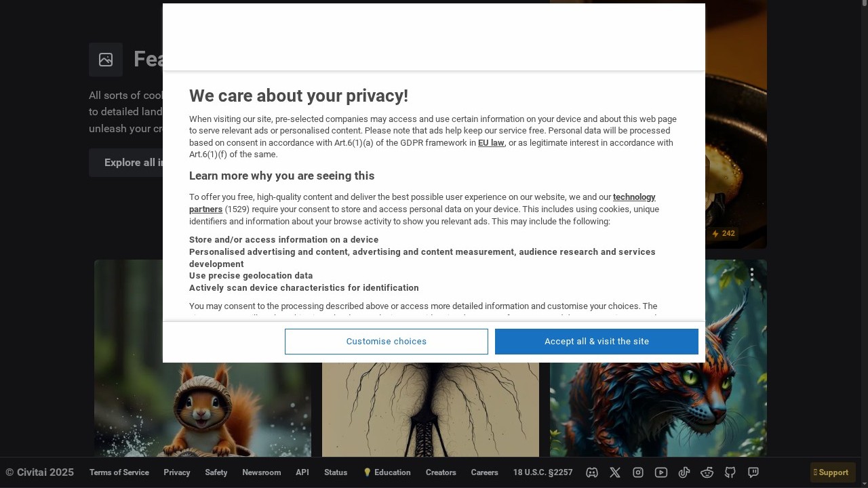Open the YouTube icon in footer
The width and height of the screenshot is (868, 488).
tap(661, 472)
